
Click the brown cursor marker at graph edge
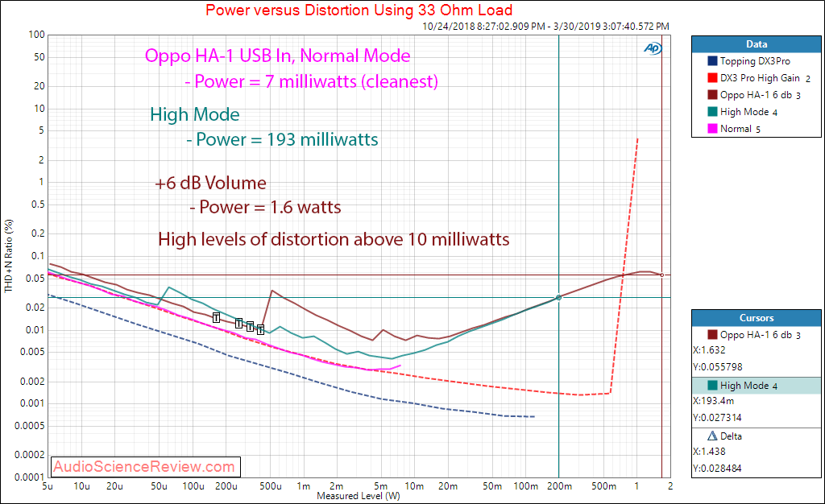coord(662,275)
